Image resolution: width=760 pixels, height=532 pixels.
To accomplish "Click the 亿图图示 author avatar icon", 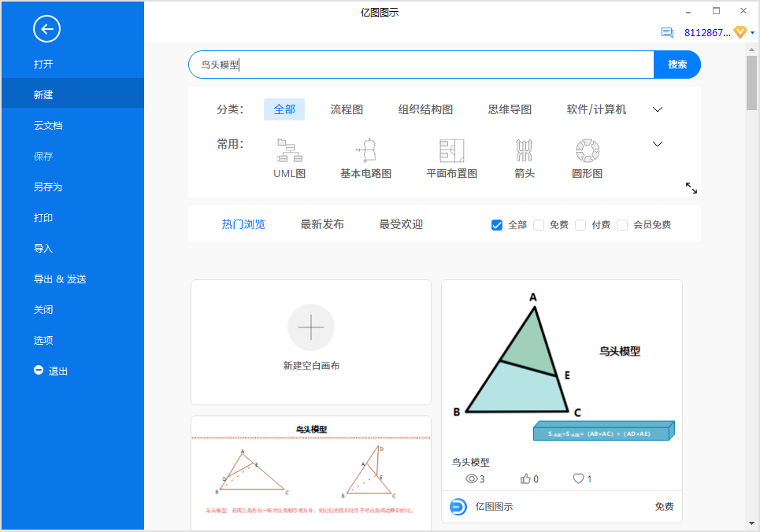I will (458, 506).
